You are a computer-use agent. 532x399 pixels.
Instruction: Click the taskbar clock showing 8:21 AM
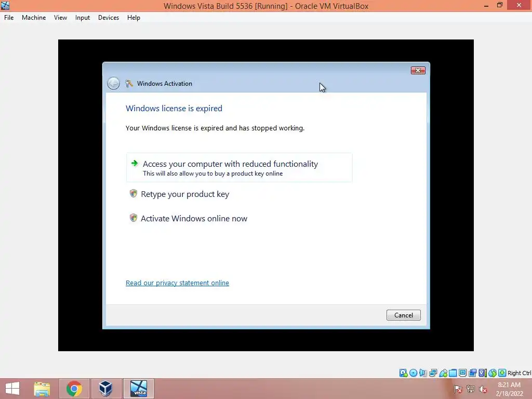coord(509,389)
